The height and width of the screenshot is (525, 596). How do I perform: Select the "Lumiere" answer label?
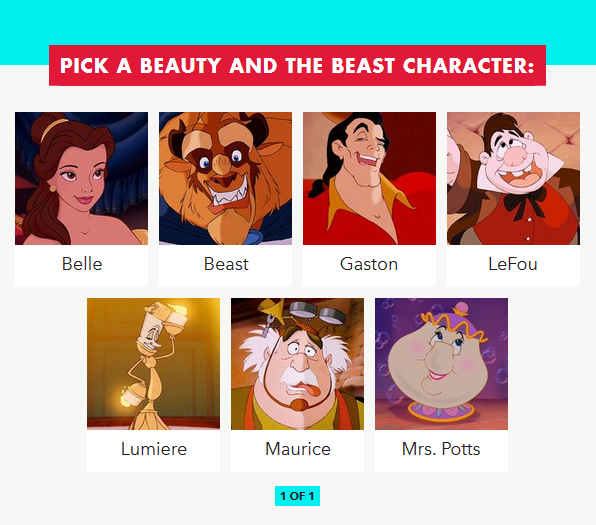tap(154, 449)
